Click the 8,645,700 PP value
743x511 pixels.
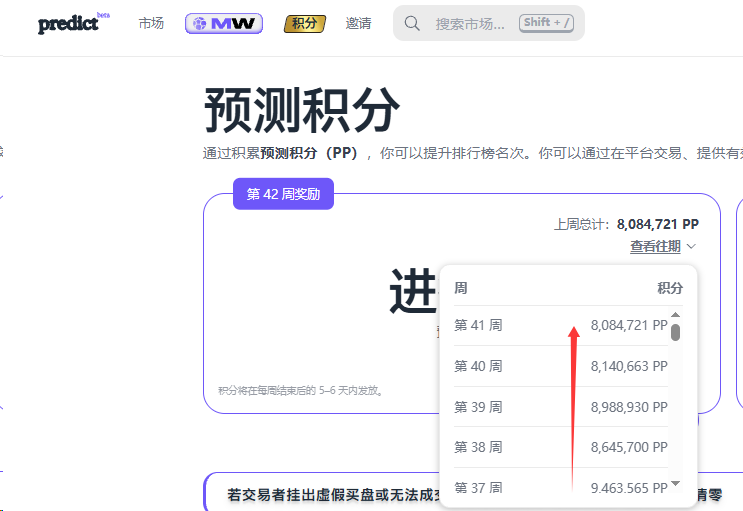coord(629,447)
